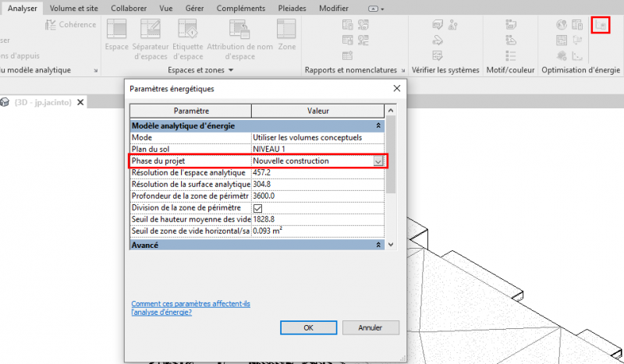Click the icon right of the globe in Optimisation d'énergie
624x364 pixels.
coord(577,25)
